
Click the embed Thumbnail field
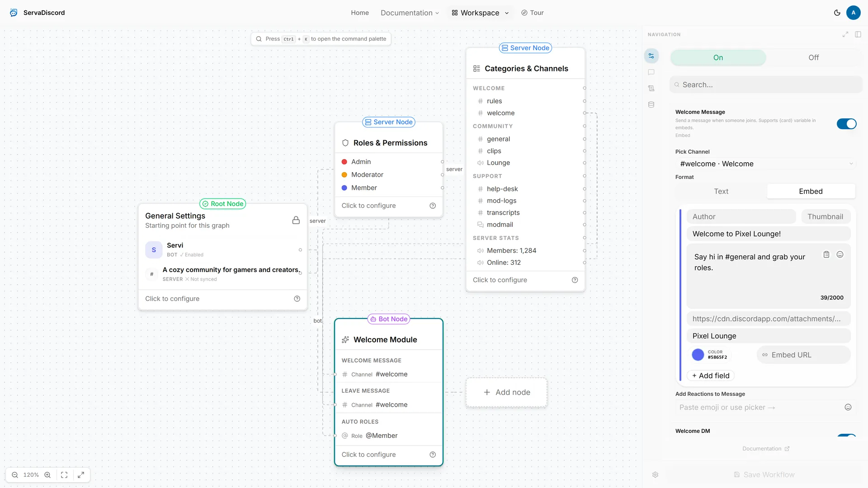tap(826, 217)
